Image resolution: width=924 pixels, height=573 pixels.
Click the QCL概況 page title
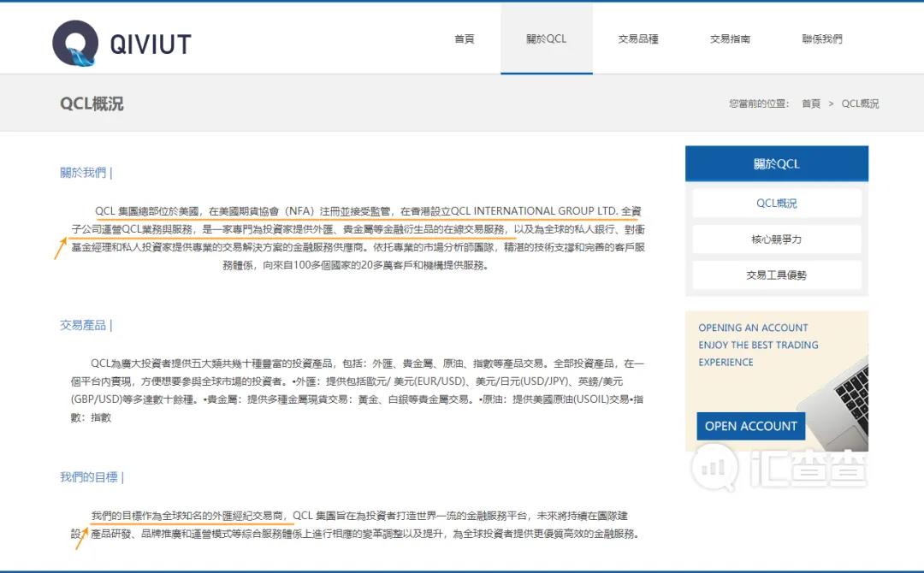(x=92, y=103)
